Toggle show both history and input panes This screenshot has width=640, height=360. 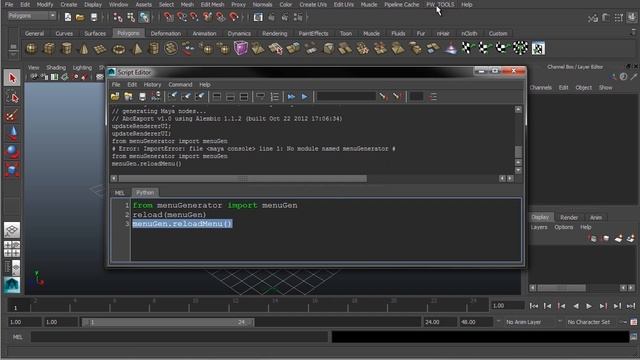click(x=244, y=97)
